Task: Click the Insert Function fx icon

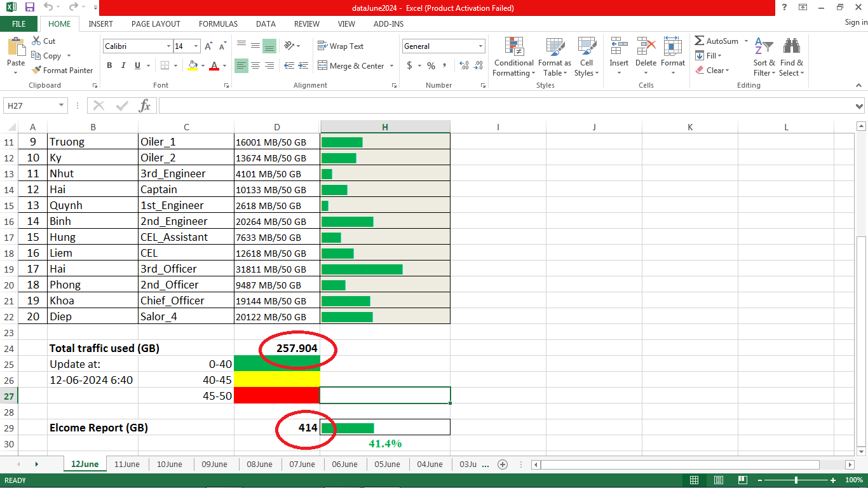Action: tap(145, 105)
